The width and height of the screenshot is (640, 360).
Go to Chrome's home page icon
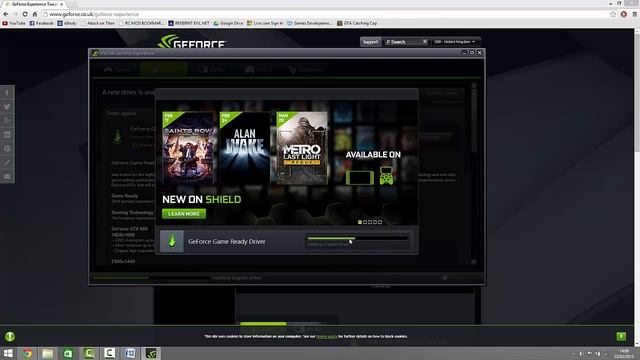pyautogui.click(x=35, y=14)
